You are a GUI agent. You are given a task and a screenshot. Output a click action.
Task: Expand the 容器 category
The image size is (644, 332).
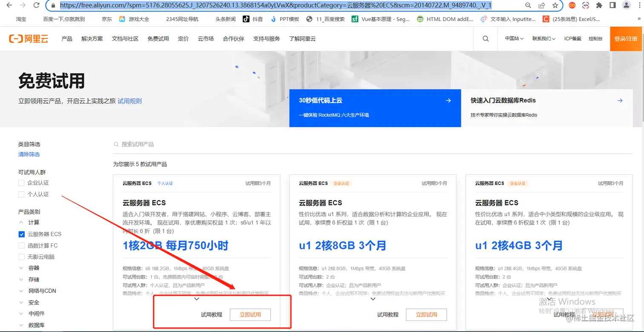point(21,268)
